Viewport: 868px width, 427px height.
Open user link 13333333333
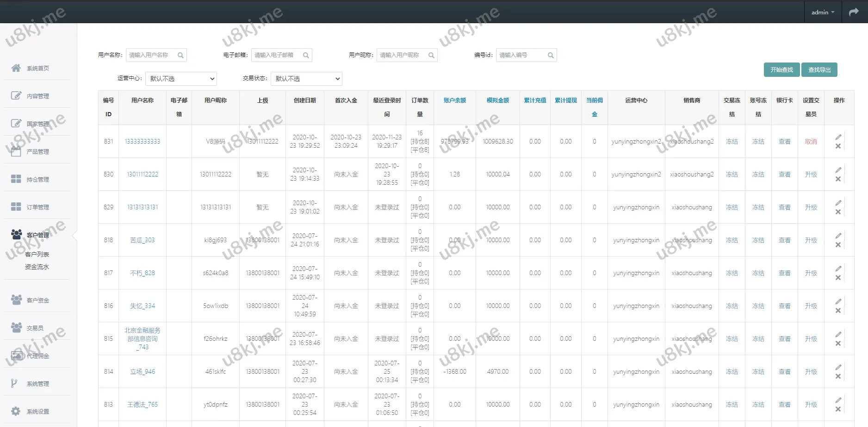(142, 141)
